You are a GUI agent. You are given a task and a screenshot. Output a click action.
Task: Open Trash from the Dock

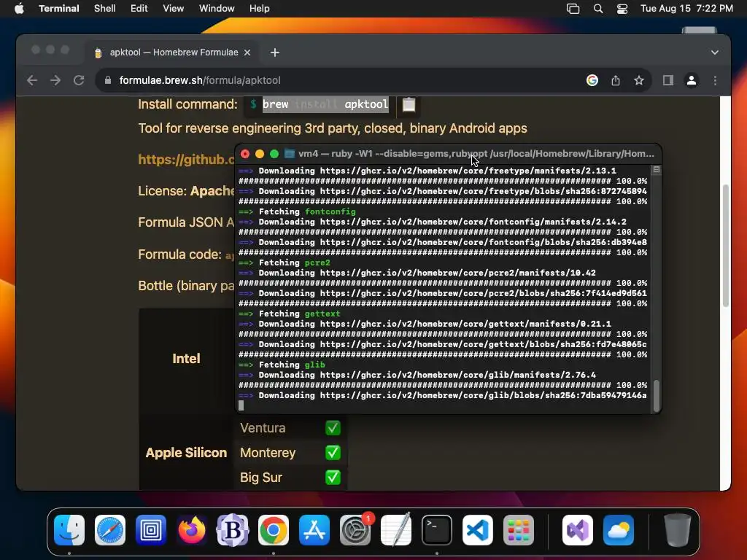(x=678, y=530)
